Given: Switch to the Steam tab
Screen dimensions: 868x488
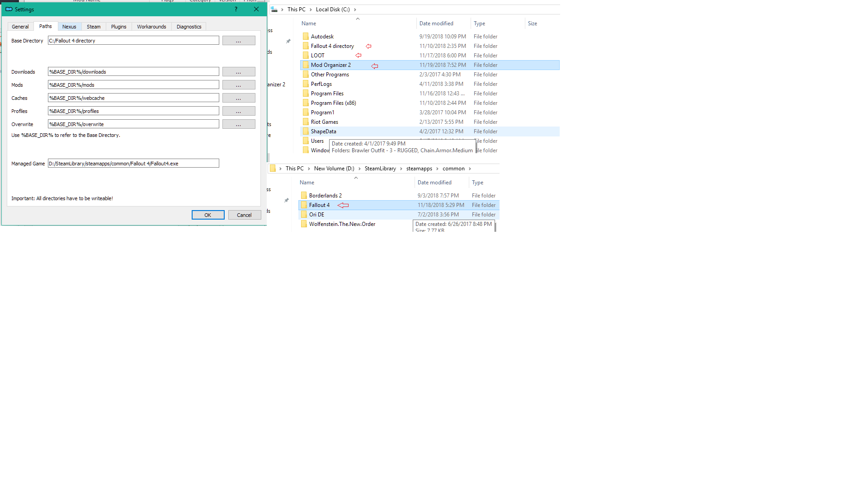Looking at the screenshot, I should tap(94, 27).
